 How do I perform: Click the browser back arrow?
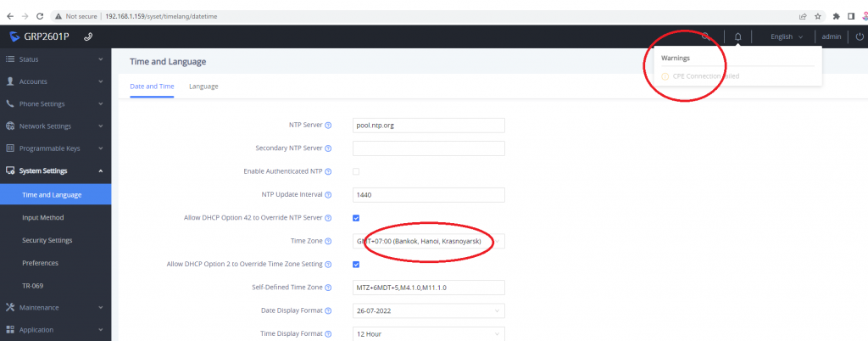point(10,17)
